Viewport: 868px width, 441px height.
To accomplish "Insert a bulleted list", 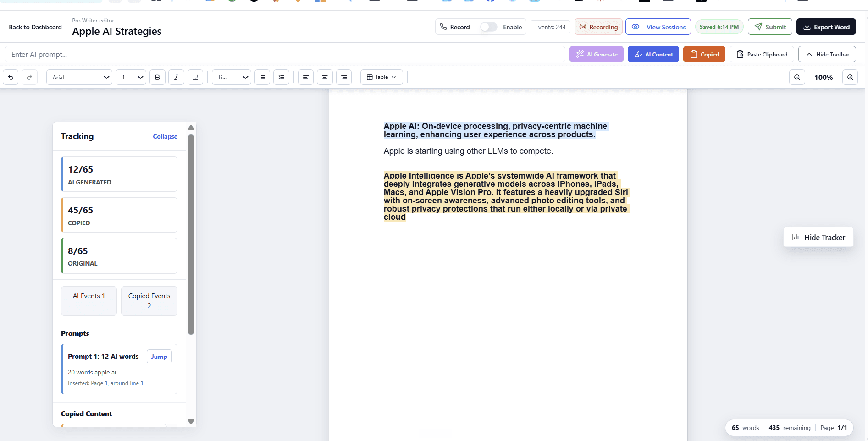I will 262,77.
